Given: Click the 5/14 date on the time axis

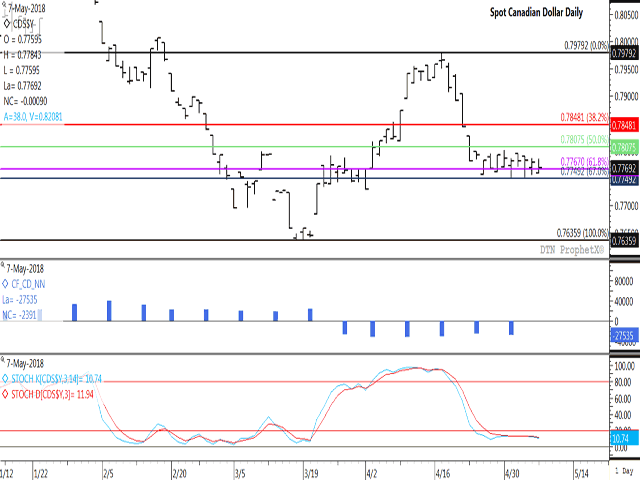Looking at the screenshot, I should tap(581, 473).
